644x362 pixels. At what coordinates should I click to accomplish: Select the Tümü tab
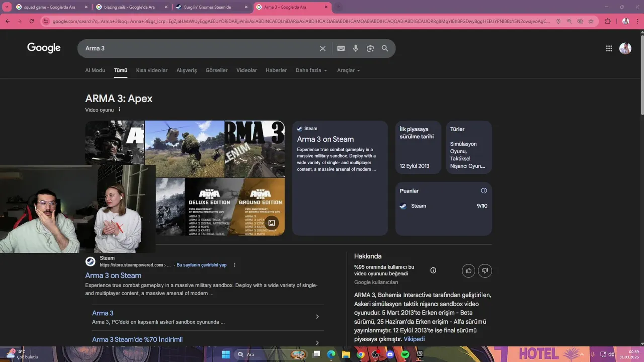point(121,70)
